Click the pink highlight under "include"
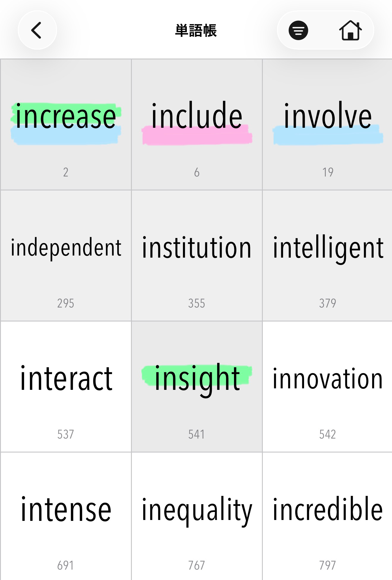Image resolution: width=392 pixels, height=580 pixels. pos(197,137)
